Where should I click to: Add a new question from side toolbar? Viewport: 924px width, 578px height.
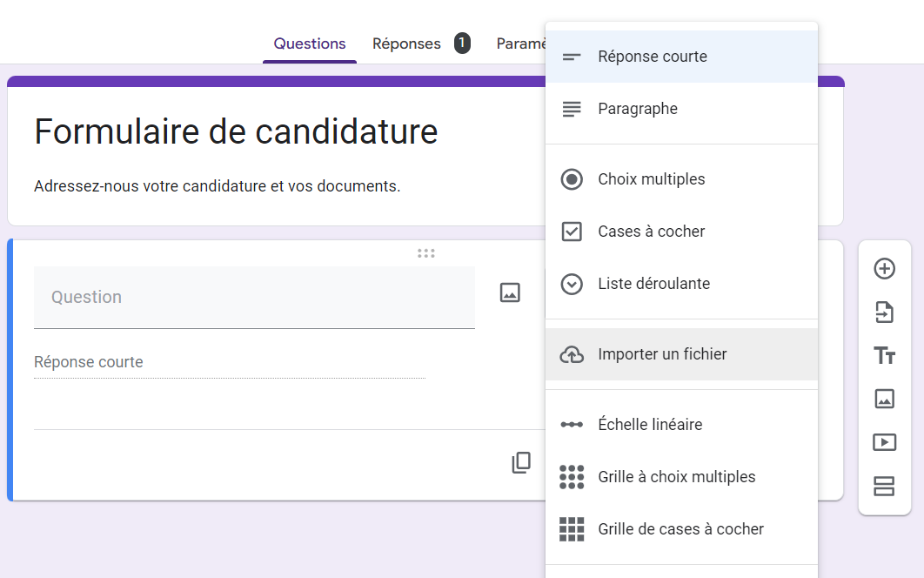click(x=884, y=269)
